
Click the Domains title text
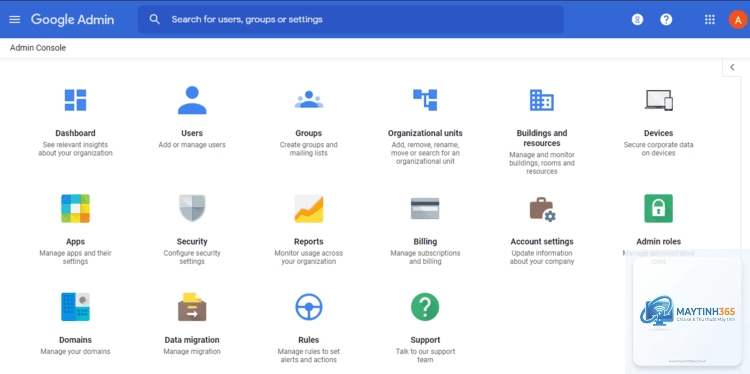(x=76, y=340)
